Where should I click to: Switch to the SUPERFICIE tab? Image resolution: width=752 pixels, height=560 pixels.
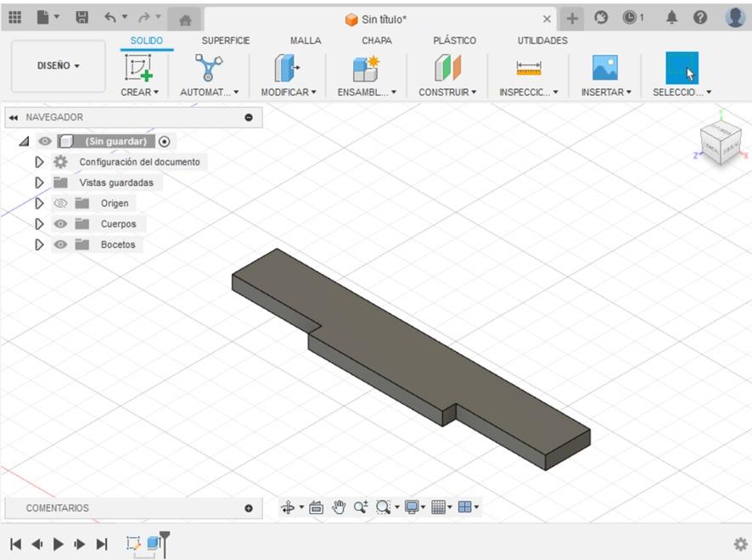pyautogui.click(x=226, y=41)
